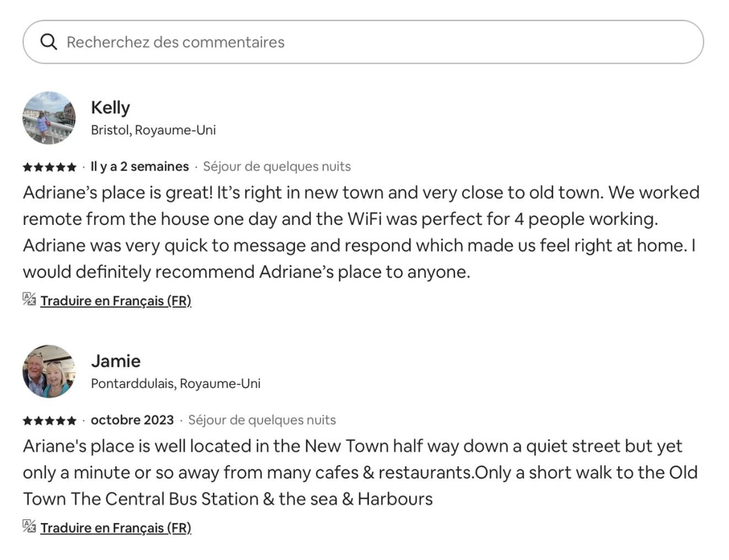Click the magnifying glass search icon

[49, 42]
